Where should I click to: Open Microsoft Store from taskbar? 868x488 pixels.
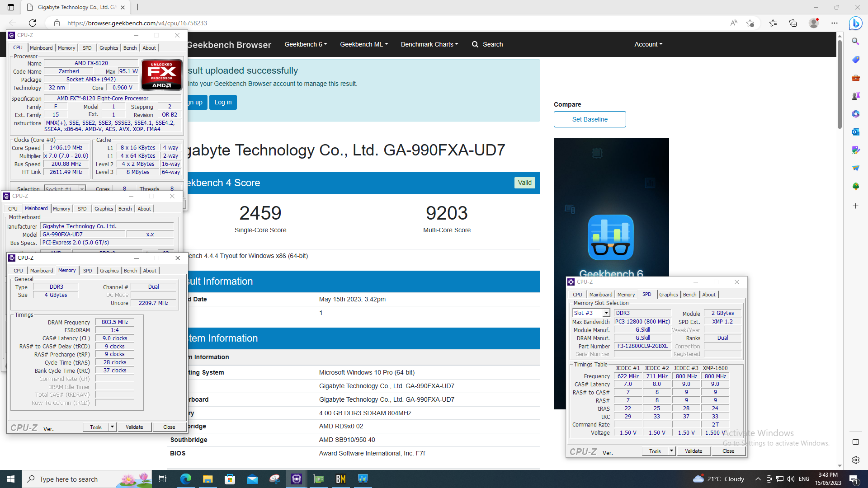pyautogui.click(x=230, y=479)
